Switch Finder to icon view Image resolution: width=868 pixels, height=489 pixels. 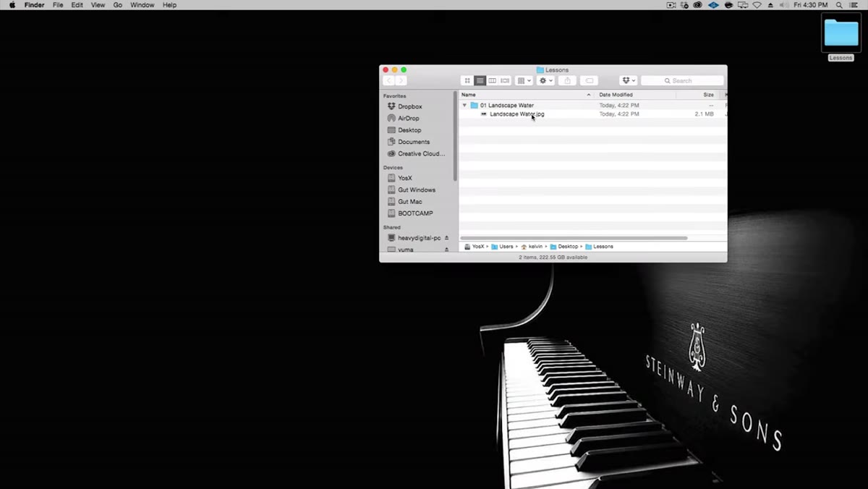467,80
